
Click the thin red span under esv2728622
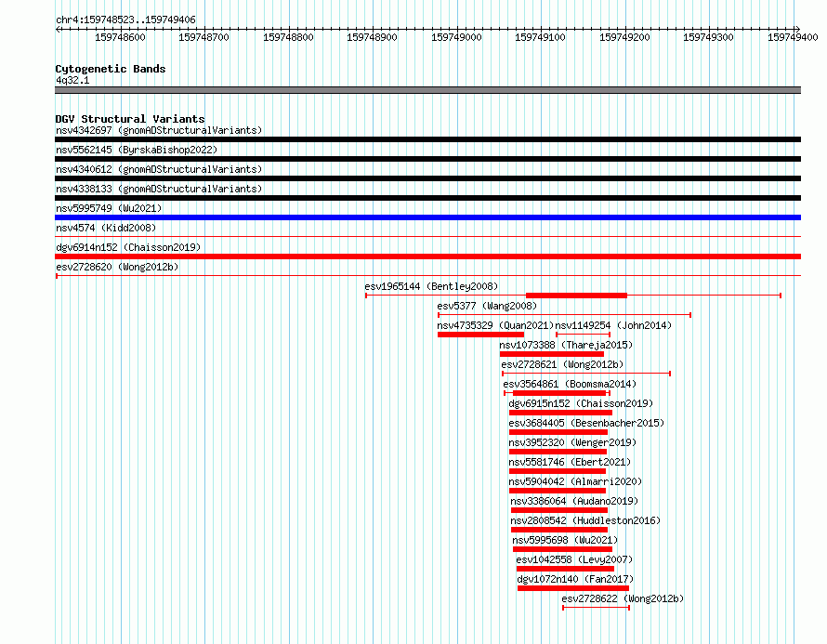pyautogui.click(x=596, y=608)
